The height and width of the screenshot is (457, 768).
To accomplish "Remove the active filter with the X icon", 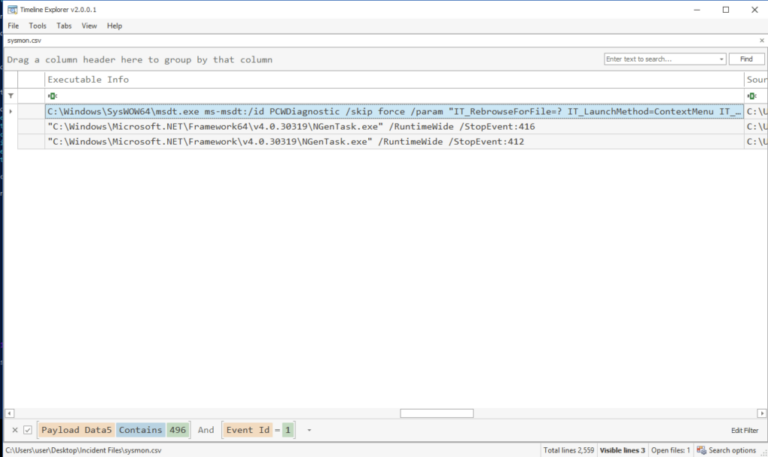I will pos(14,430).
